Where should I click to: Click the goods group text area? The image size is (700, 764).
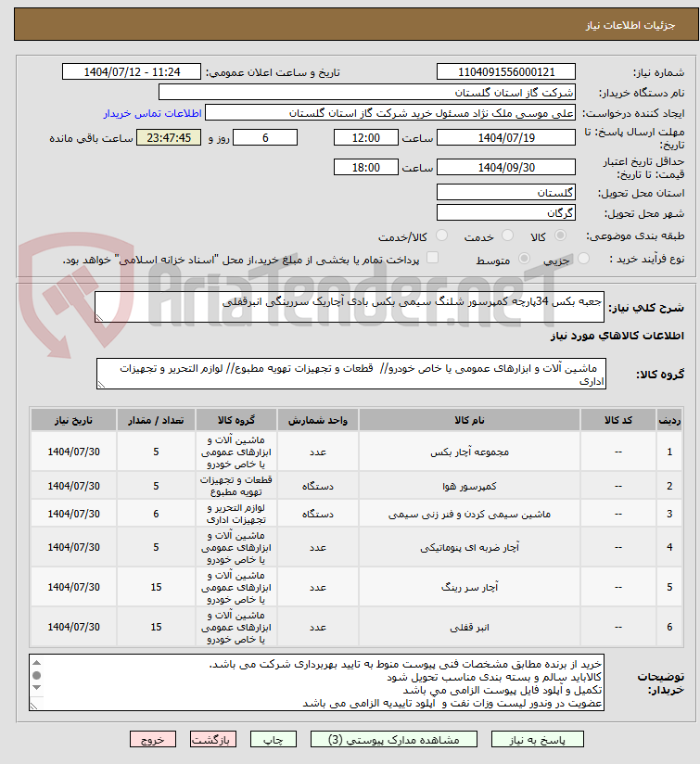pyautogui.click(x=351, y=374)
